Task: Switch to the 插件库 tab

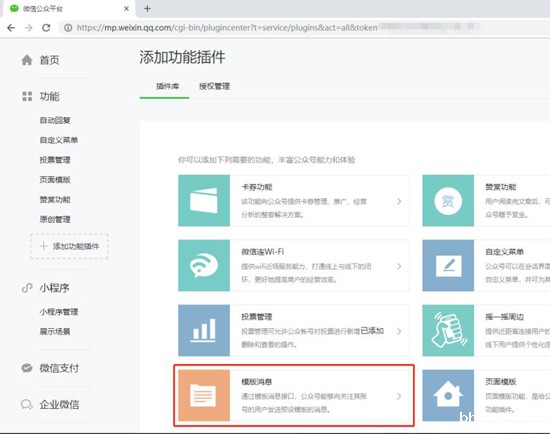Action: (167, 86)
